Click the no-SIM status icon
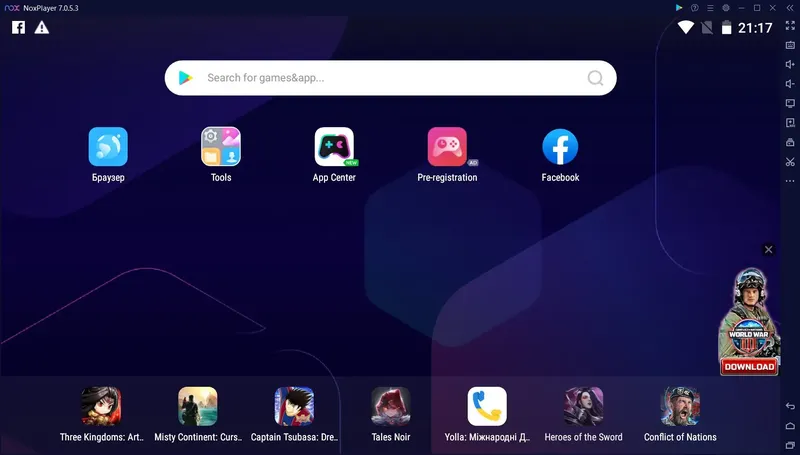The height and width of the screenshot is (455, 800). 707,28
